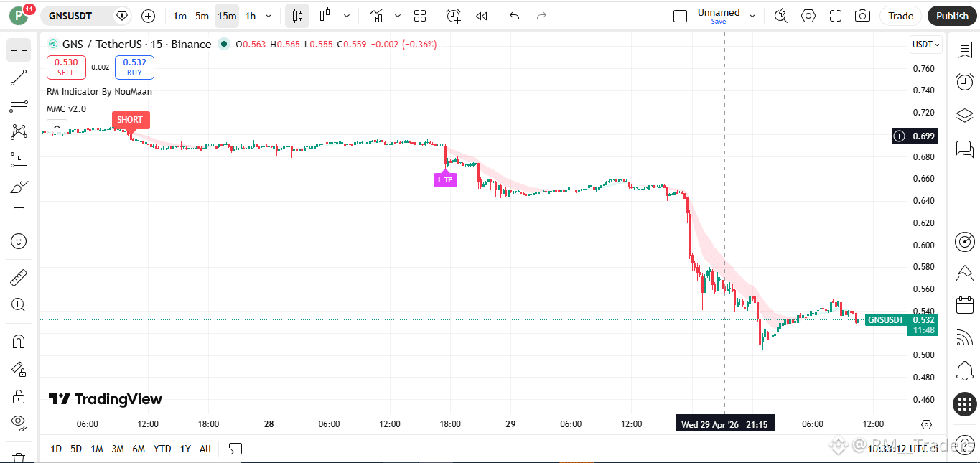Open the USDT currency dropdown
Screen dimensions: 980x463
click(x=925, y=45)
